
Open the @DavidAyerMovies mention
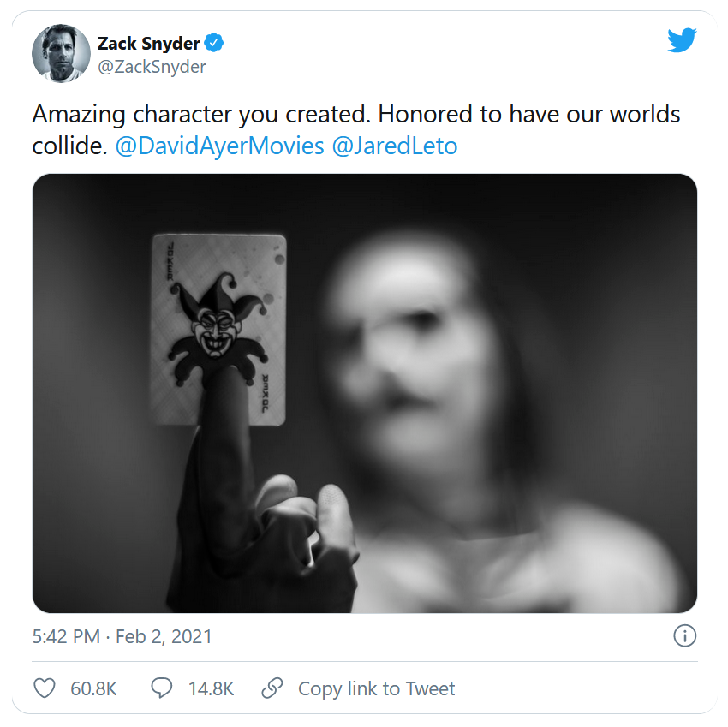[219, 146]
